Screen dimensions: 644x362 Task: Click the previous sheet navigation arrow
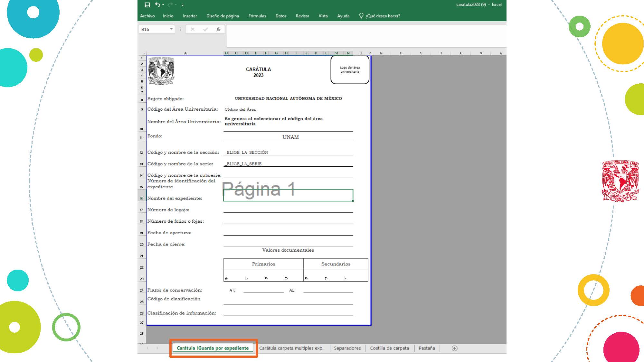147,348
